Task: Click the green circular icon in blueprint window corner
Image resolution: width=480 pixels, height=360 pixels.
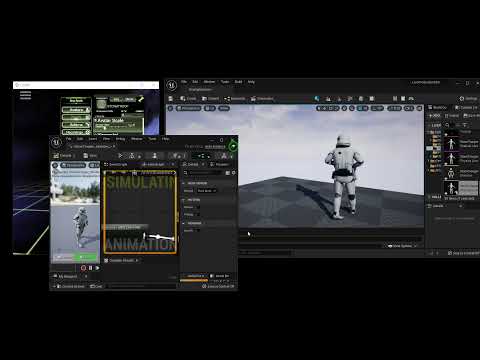Action: (233, 146)
